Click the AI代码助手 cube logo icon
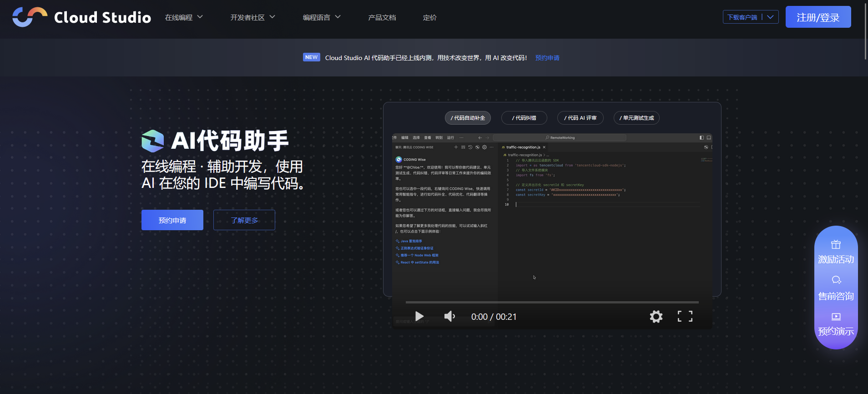Image resolution: width=868 pixels, height=394 pixels. point(153,141)
